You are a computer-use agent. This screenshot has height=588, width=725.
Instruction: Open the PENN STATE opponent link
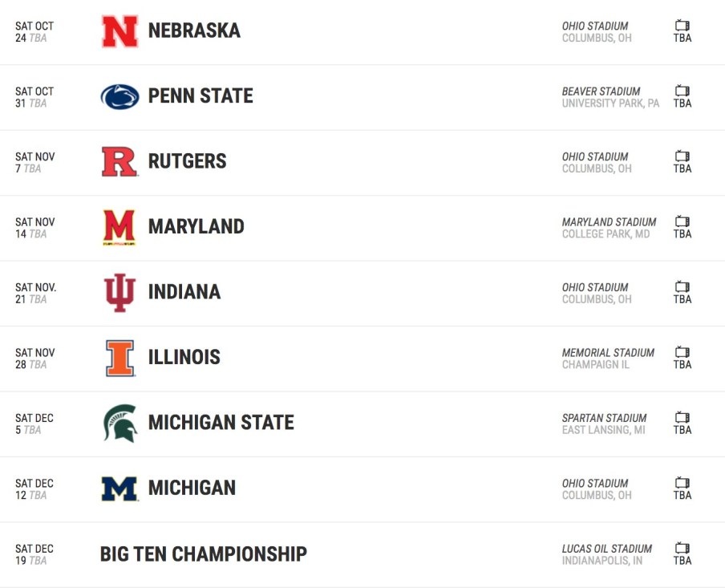click(x=200, y=96)
